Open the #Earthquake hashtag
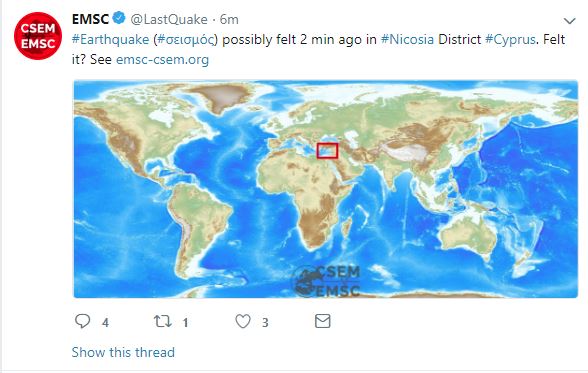 pyautogui.click(x=111, y=39)
